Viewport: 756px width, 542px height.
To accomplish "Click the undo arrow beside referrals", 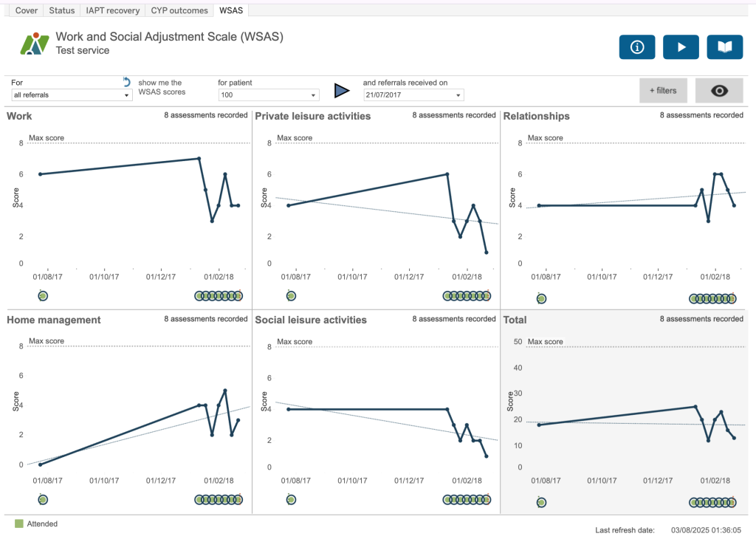I will (x=126, y=82).
